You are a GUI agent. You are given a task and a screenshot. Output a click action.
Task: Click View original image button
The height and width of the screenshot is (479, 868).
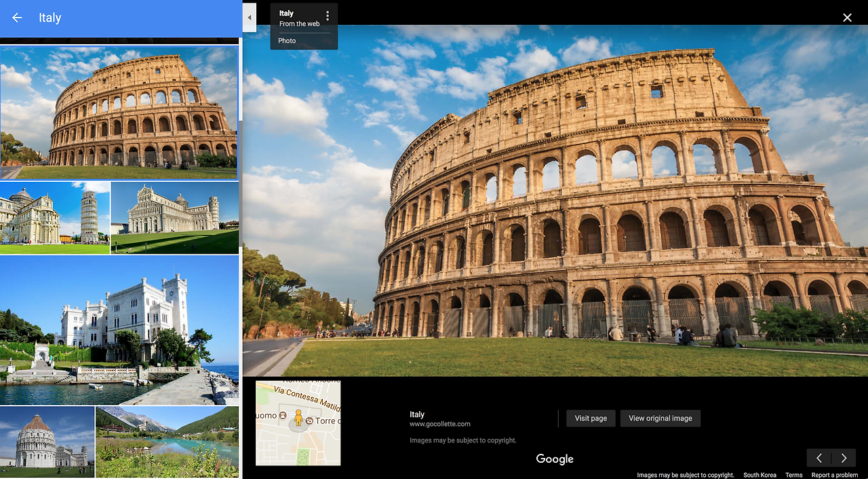660,419
